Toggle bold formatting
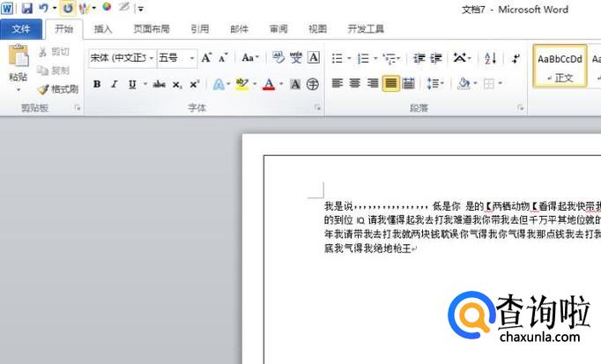Image resolution: width=601 pixels, height=364 pixels. point(97,85)
